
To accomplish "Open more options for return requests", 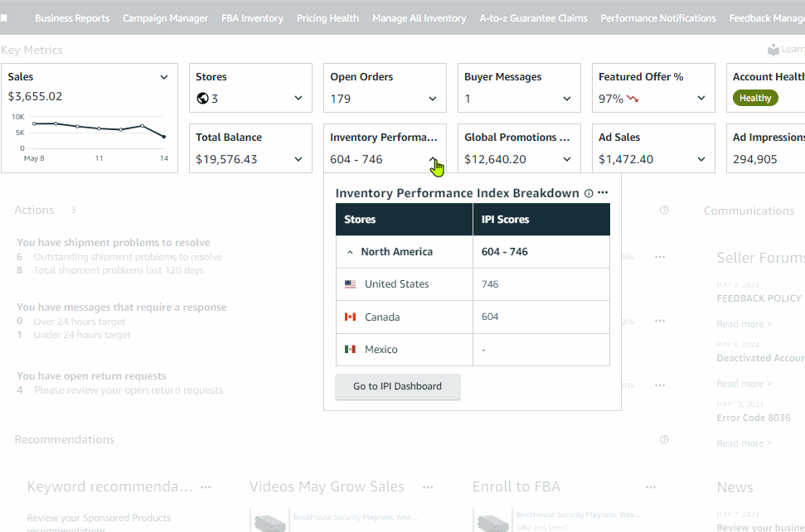I will (x=660, y=384).
